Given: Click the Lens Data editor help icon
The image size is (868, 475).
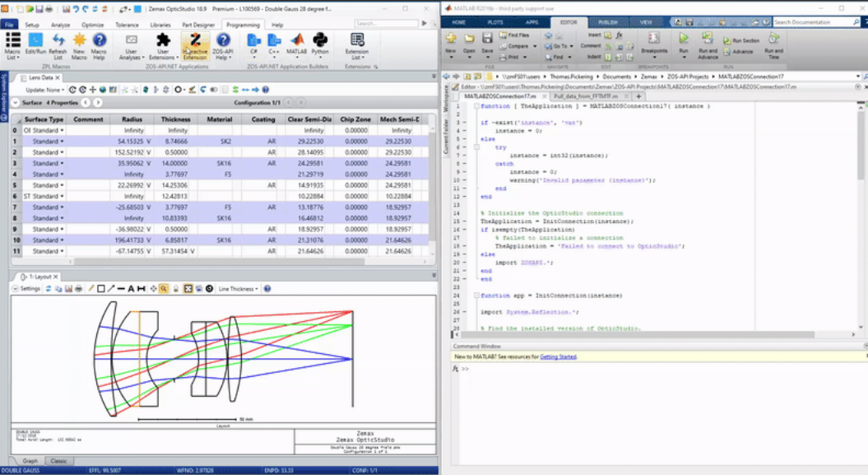Looking at the screenshot, I should [266, 90].
